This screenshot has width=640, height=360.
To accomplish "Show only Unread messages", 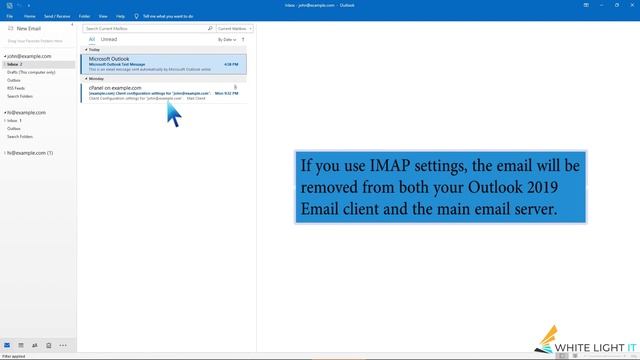I will click(109, 40).
